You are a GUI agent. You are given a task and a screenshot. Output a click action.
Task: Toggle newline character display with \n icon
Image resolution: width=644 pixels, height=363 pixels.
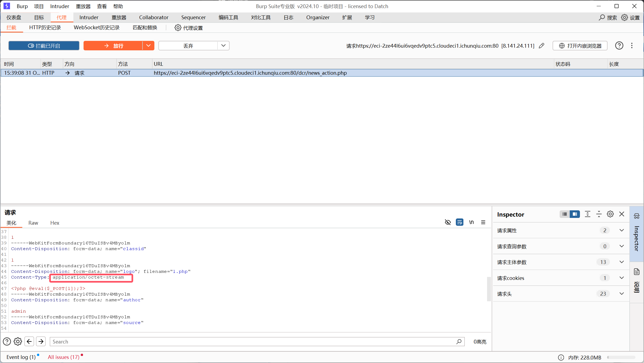coord(472,222)
